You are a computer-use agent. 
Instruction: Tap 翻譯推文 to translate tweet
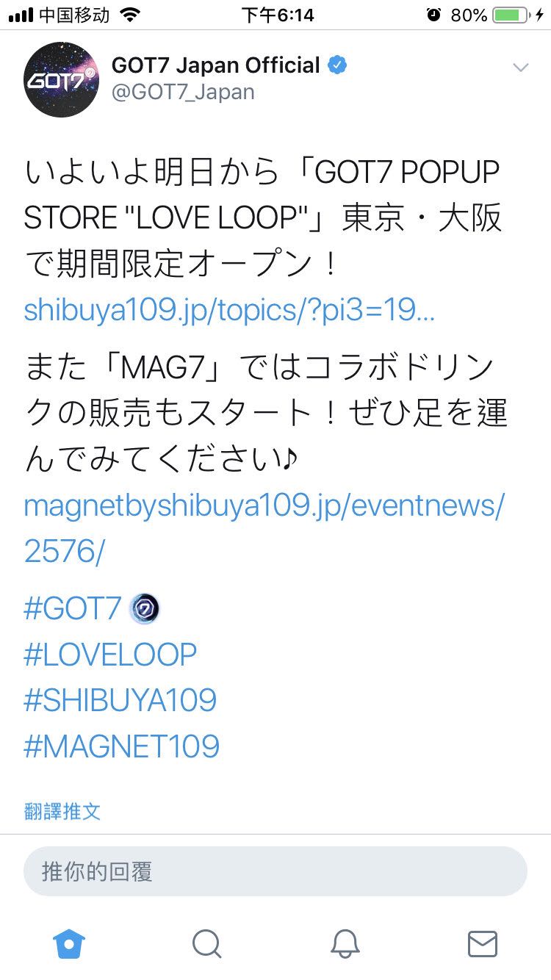tap(62, 811)
